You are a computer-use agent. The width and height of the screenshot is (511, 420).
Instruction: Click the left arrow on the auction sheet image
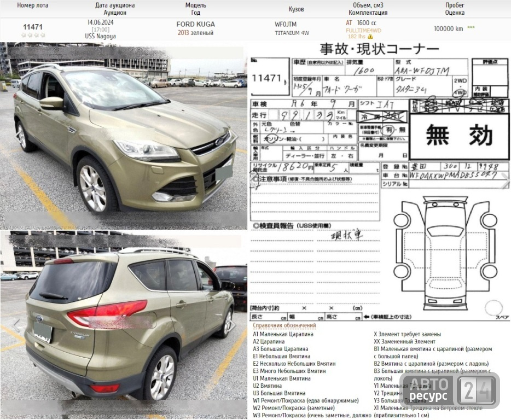click(x=254, y=180)
